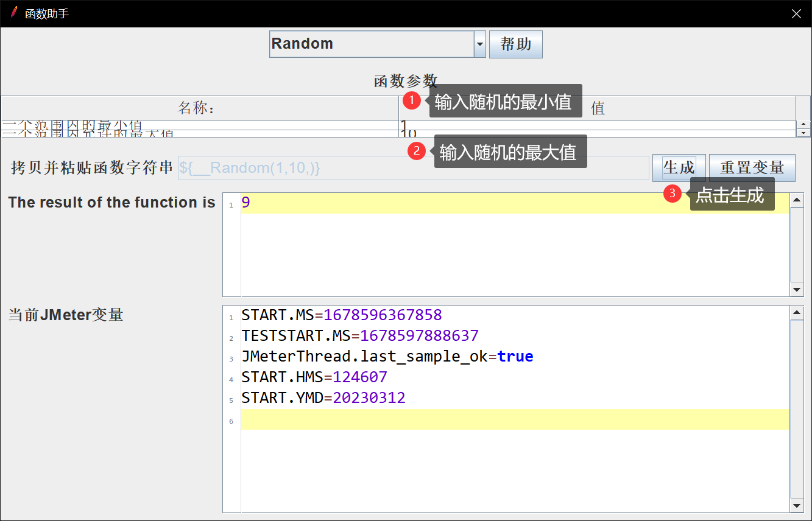Screen dimensions: 812x521
Task: Focus the ${__Random(1,10,)} function string field
Action: point(413,168)
